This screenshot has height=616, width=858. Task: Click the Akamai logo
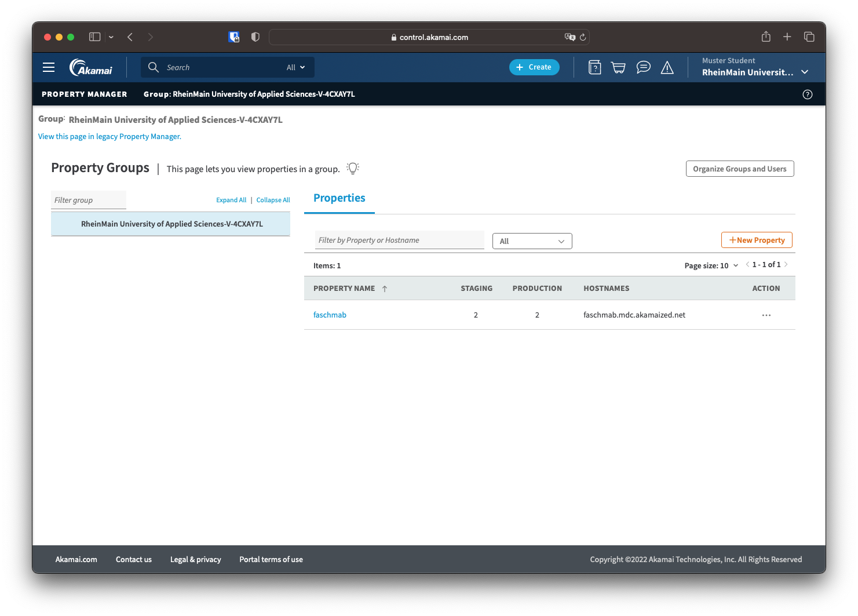click(91, 67)
